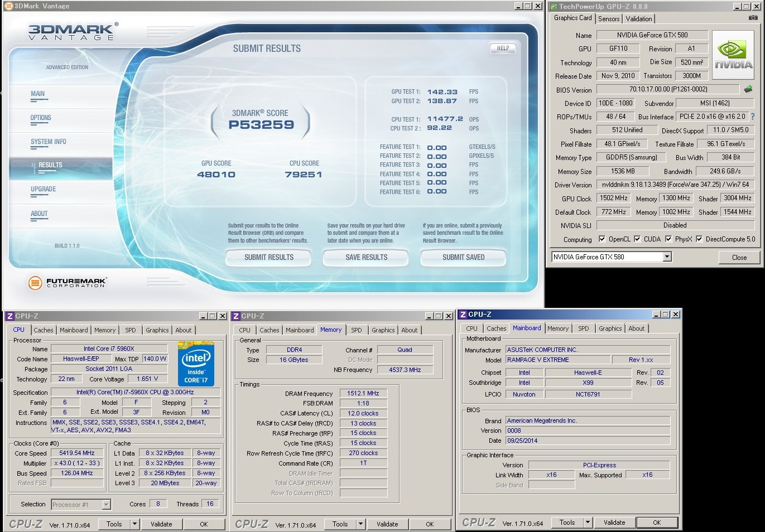The height and width of the screenshot is (532, 765).
Task: Click the motherboard model RAMPAGE V EXTREME
Action: coord(557,360)
